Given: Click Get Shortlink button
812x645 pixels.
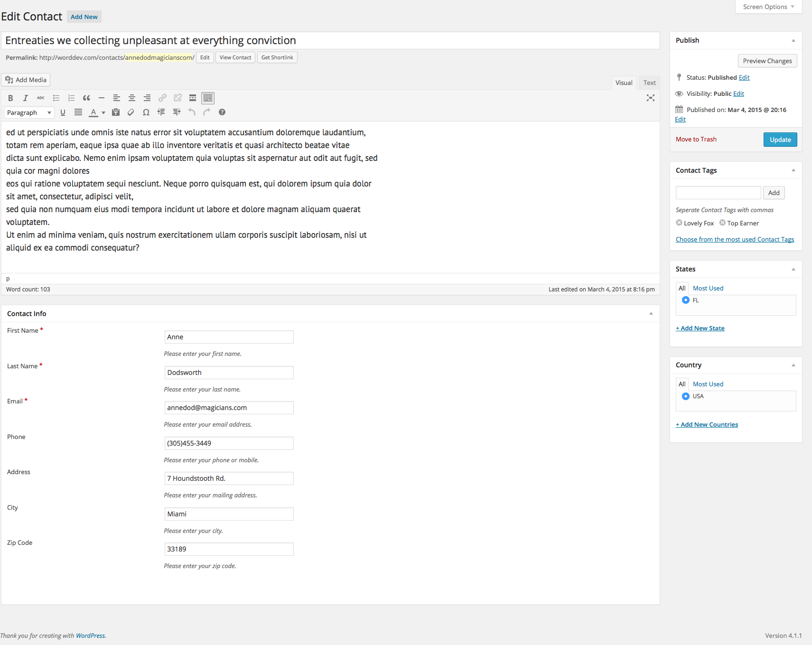Looking at the screenshot, I should click(277, 57).
